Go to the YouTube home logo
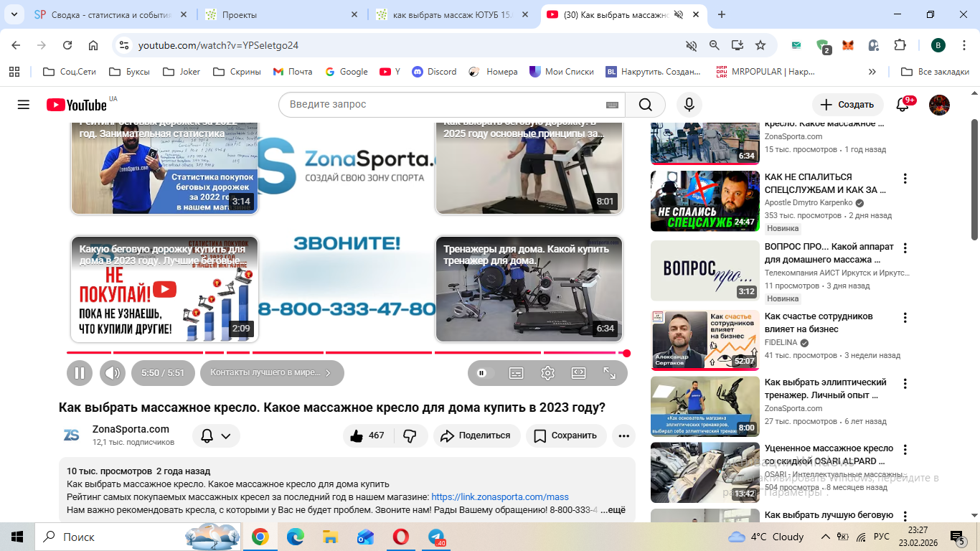The height and width of the screenshot is (551, 980). [x=77, y=105]
